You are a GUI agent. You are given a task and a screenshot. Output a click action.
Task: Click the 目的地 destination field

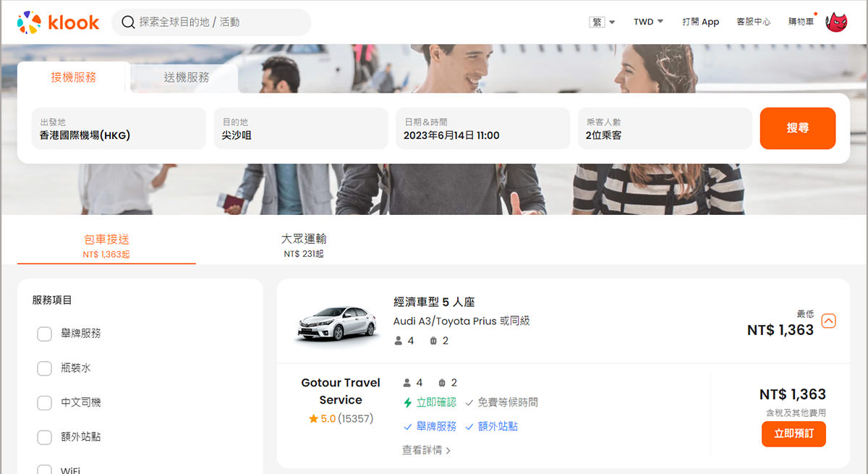[301, 129]
